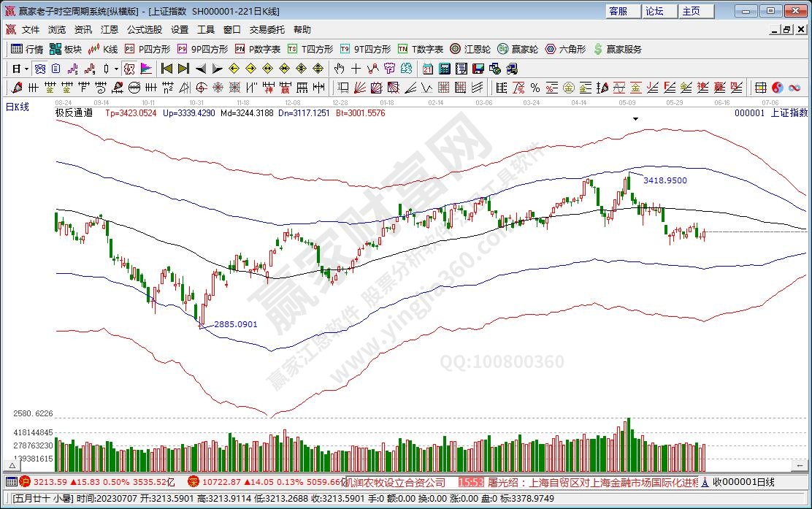The image size is (812, 509).
Task: Click the 论坛 forum button
Action: pos(654,11)
